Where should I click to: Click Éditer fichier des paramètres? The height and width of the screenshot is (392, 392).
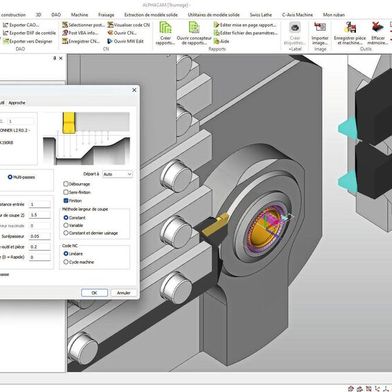246,33
